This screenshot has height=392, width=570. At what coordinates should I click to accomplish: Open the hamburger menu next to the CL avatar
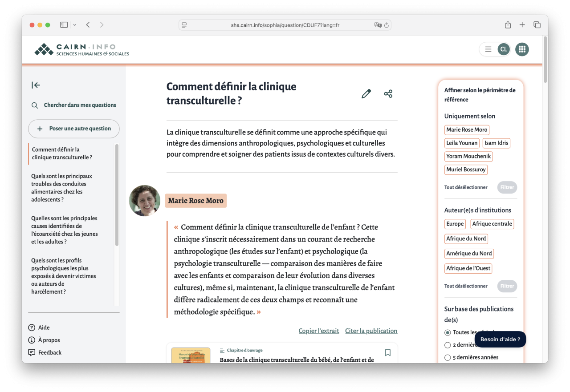coord(488,49)
